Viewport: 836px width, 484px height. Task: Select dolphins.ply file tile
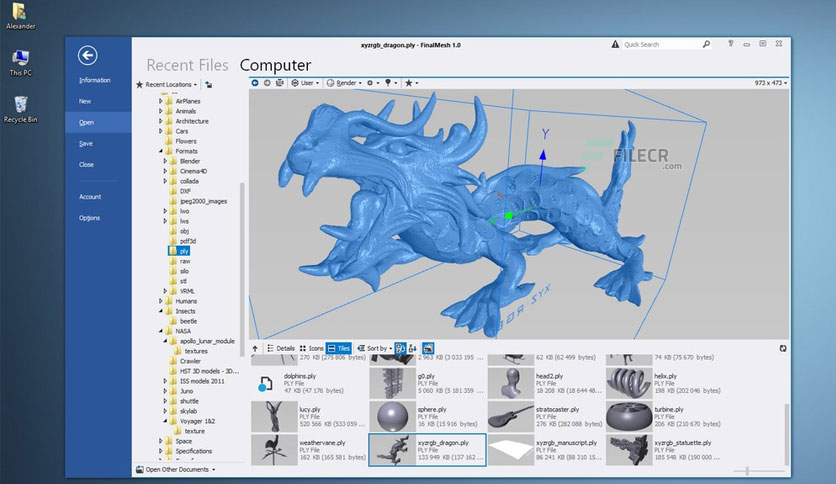[309, 383]
